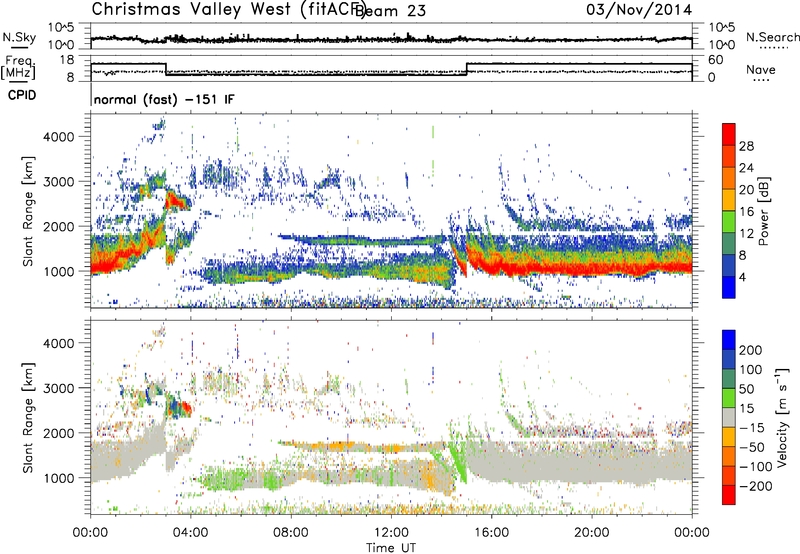800x554 pixels.
Task: Click the Velocity colorbar value '-200'
Action: [756, 486]
